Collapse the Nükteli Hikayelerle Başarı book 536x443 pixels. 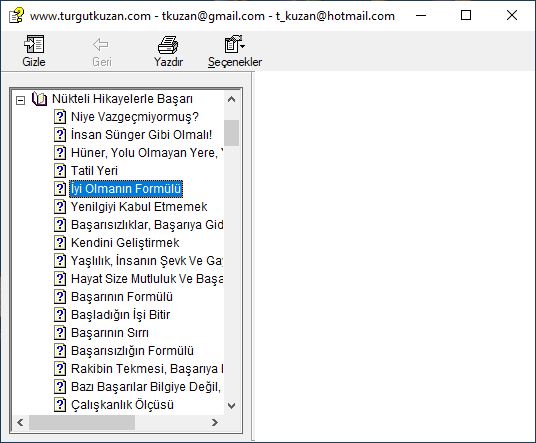coord(21,100)
